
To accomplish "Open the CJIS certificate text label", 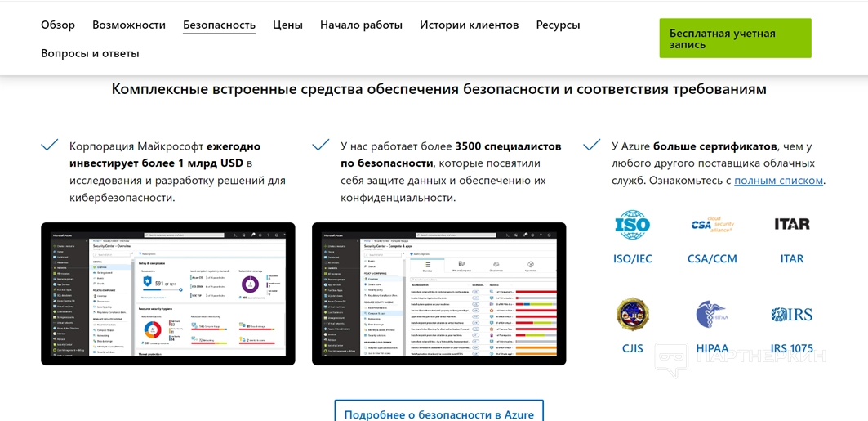I will coord(633,348).
